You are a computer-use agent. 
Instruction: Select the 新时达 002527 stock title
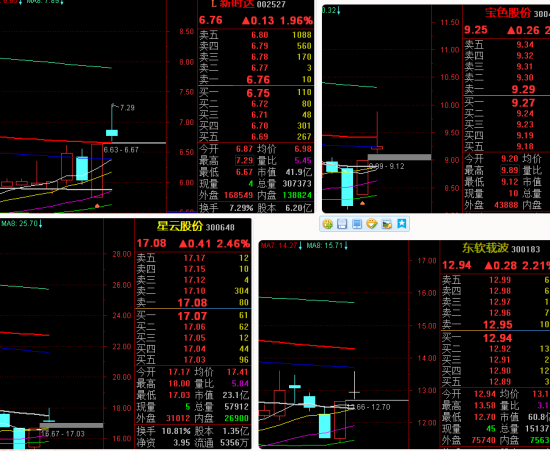pos(248,4)
